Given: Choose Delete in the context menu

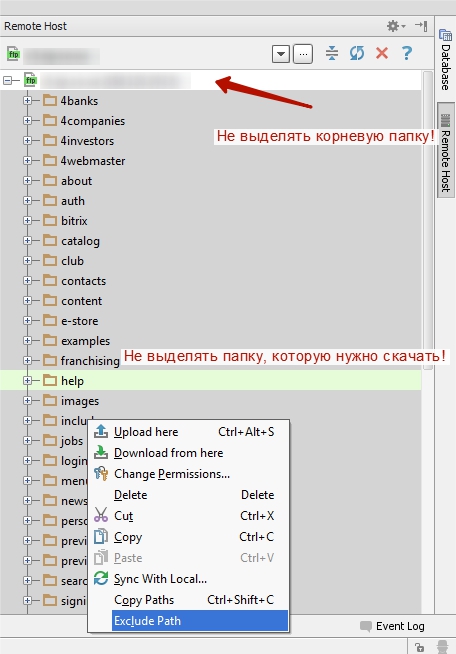Looking at the screenshot, I should click(188, 495).
